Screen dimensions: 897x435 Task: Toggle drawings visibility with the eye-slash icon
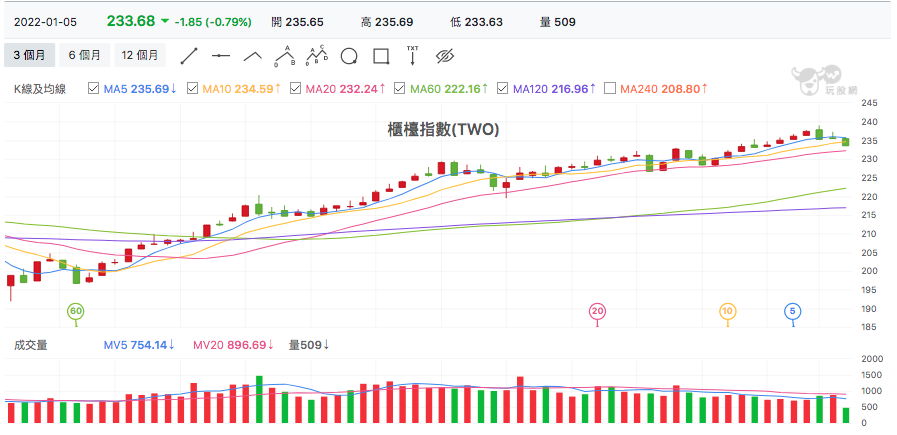tap(444, 56)
